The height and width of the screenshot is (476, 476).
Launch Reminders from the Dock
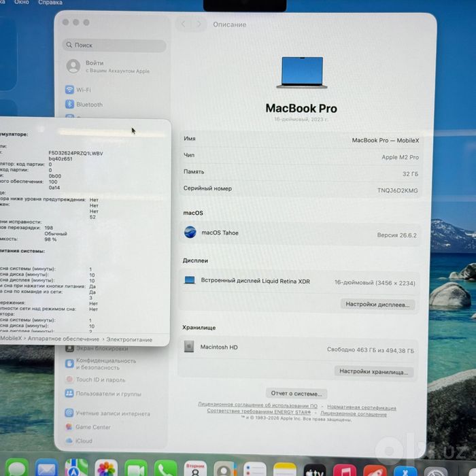[x=255, y=468]
